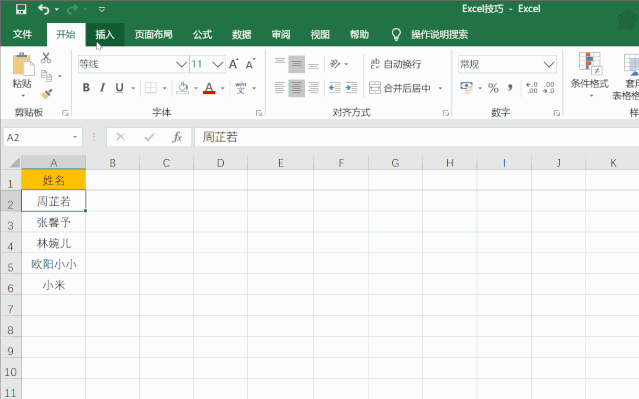Click the Align Right icon
Screen dimensions: 639x399
(313, 88)
